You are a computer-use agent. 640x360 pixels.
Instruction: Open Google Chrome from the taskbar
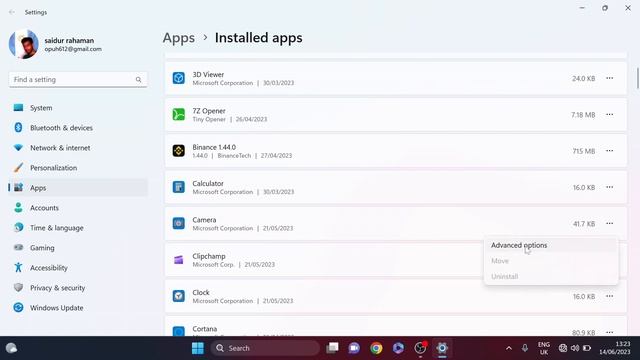pyautogui.click(x=376, y=348)
